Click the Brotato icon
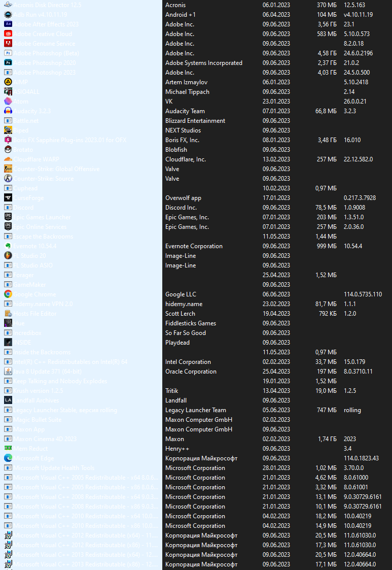392x570 pixels. (8, 149)
